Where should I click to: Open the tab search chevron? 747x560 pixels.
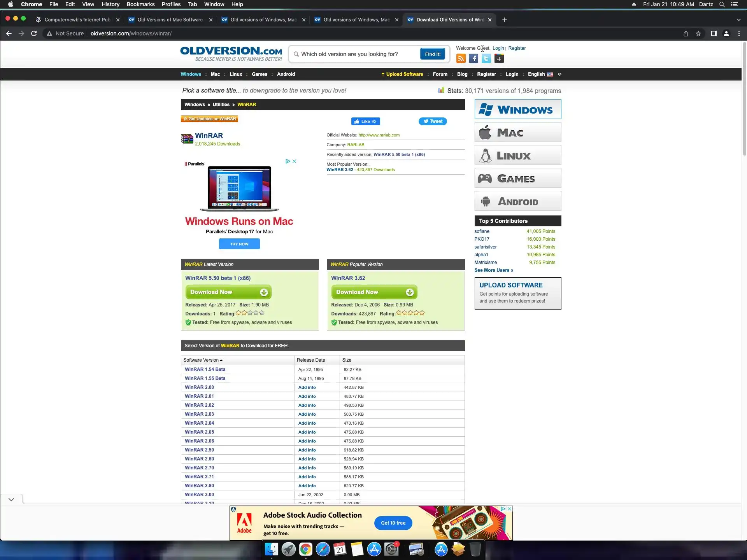(x=738, y=20)
